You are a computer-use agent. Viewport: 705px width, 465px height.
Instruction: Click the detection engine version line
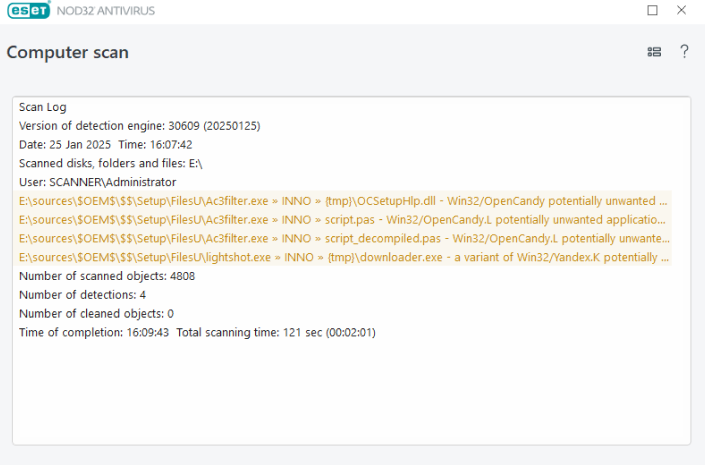[139, 126]
